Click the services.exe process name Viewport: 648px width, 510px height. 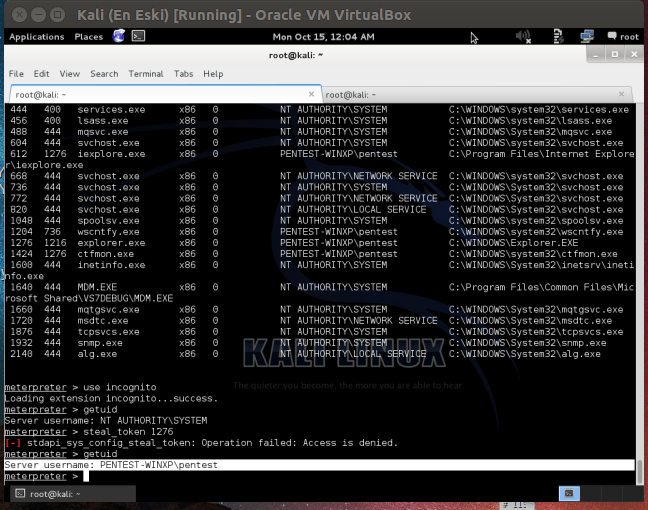[x=111, y=110]
